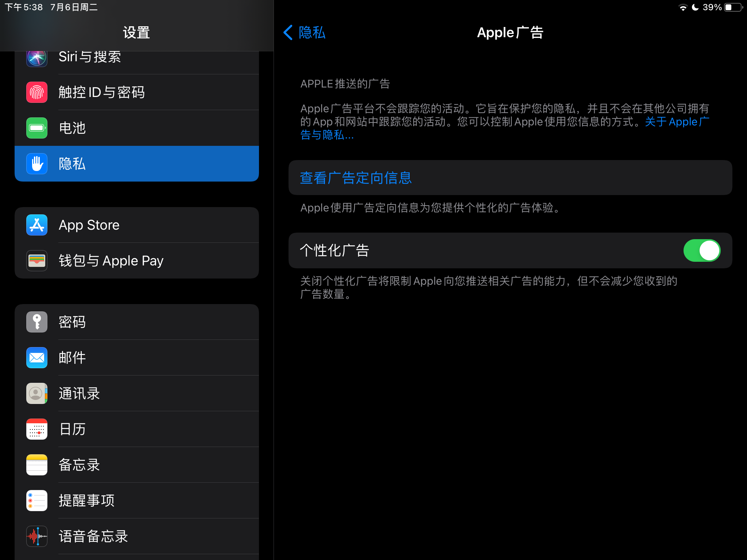Viewport: 747px width, 560px height.
Task: Disable the 个性化广告 toggle switch
Action: [x=701, y=250]
